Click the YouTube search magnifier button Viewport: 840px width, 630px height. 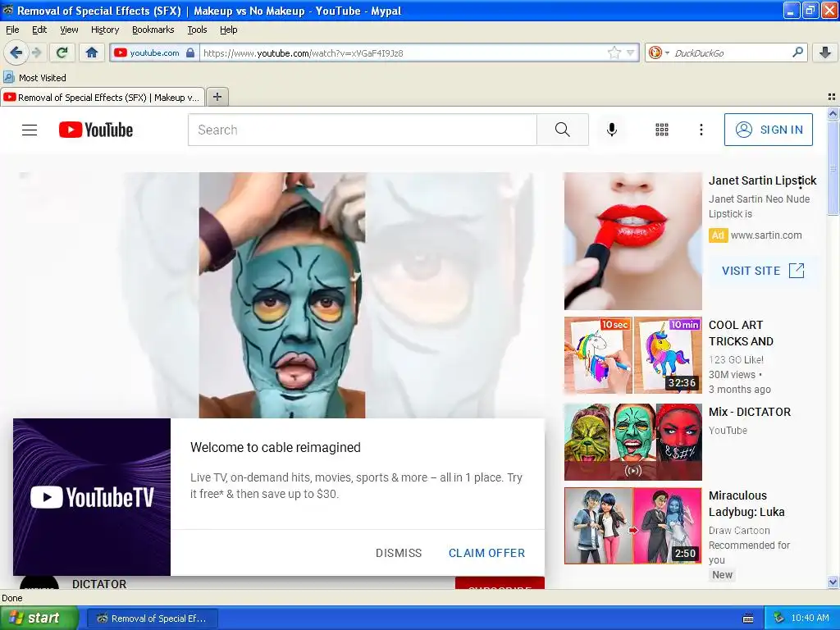pos(563,130)
